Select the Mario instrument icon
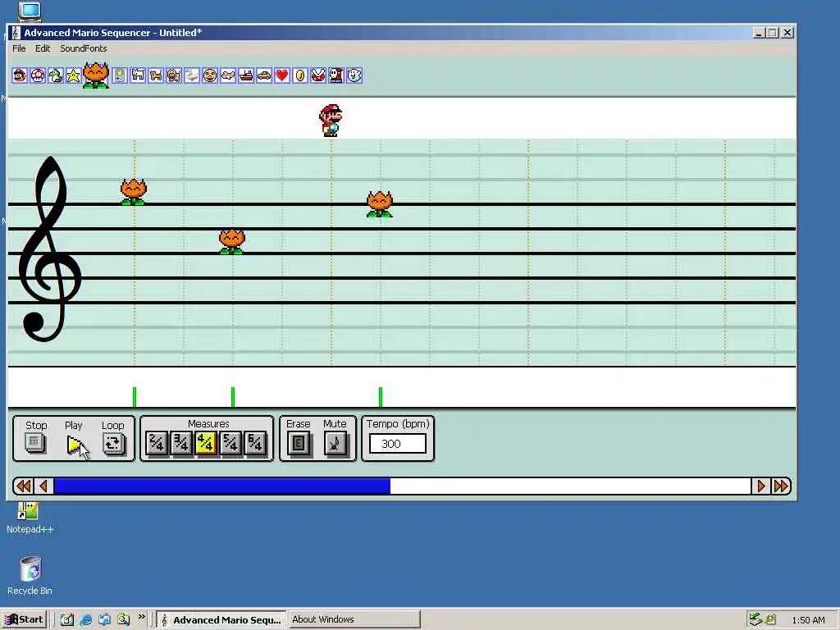 [20, 75]
